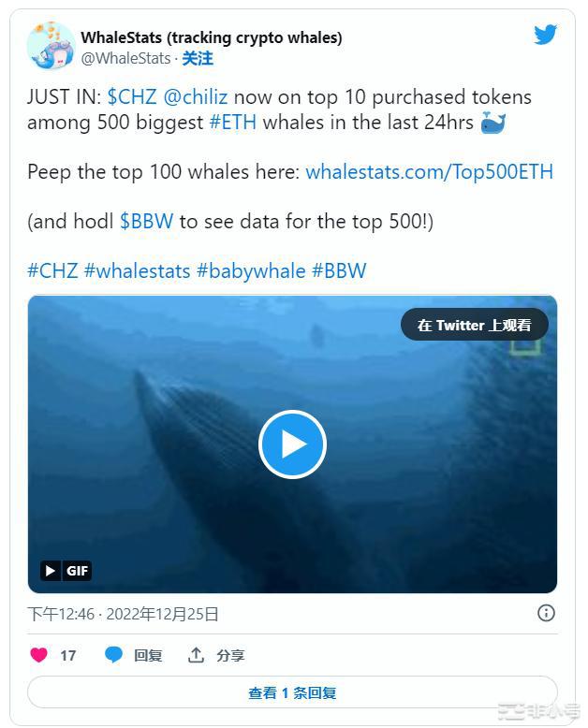
Task: Follow WhaleStats via the 关注 link
Action: coord(198,58)
